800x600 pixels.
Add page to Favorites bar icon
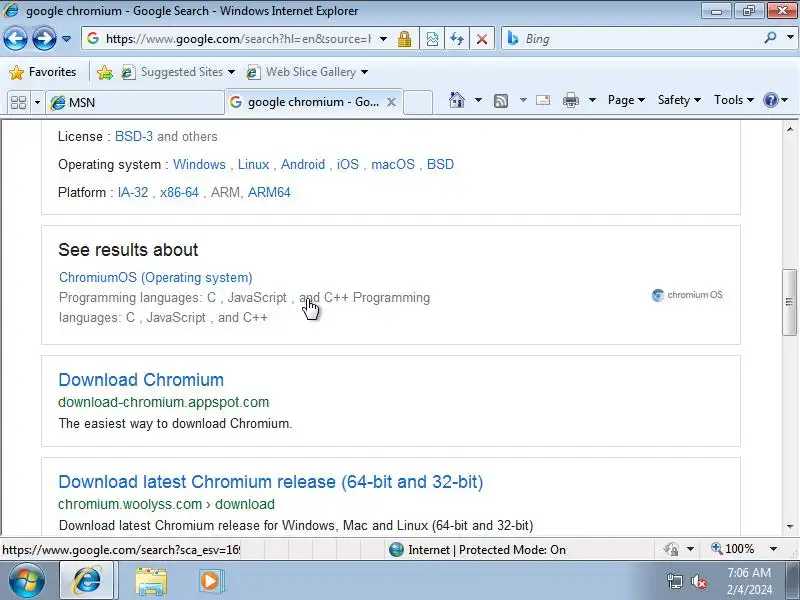click(x=105, y=72)
